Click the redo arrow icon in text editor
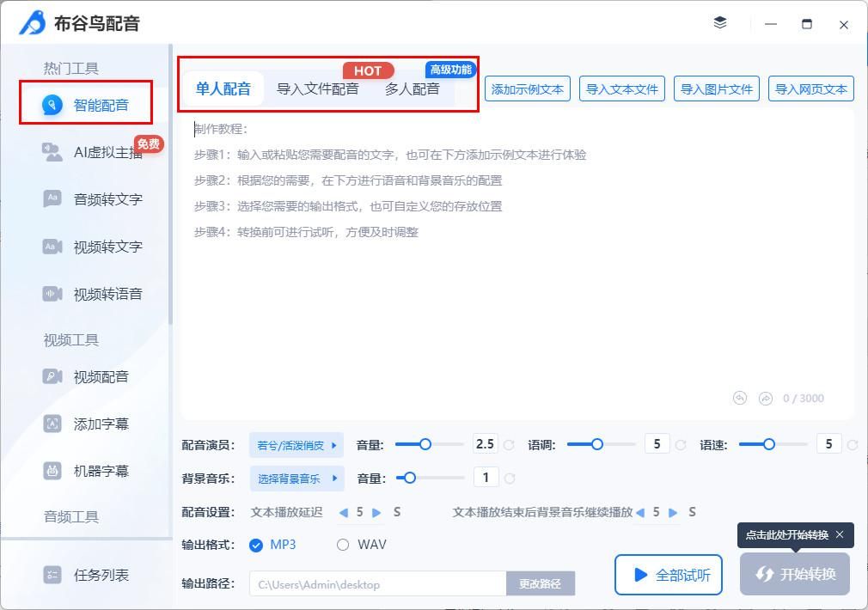Viewport: 868px width, 610px height. click(766, 398)
